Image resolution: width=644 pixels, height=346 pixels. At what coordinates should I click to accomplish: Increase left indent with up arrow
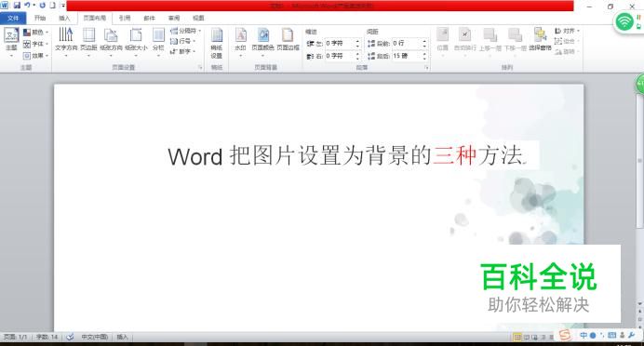pyautogui.click(x=357, y=41)
